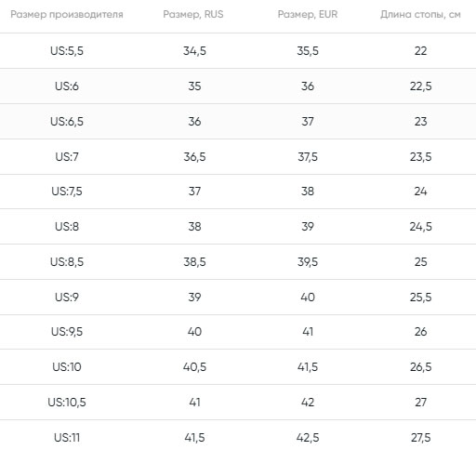Select the US:6 manufacturer size cell
The height and width of the screenshot is (450, 476).
click(67, 86)
